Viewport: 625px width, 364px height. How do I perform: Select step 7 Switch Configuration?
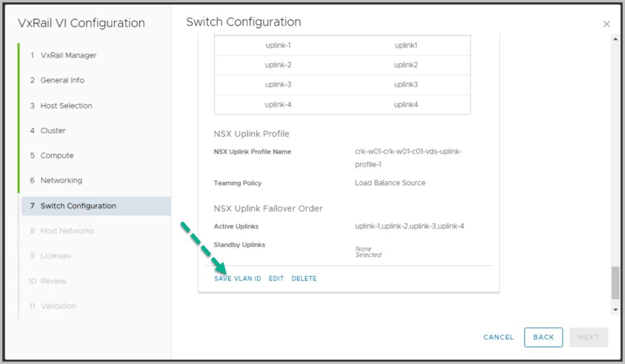78,206
